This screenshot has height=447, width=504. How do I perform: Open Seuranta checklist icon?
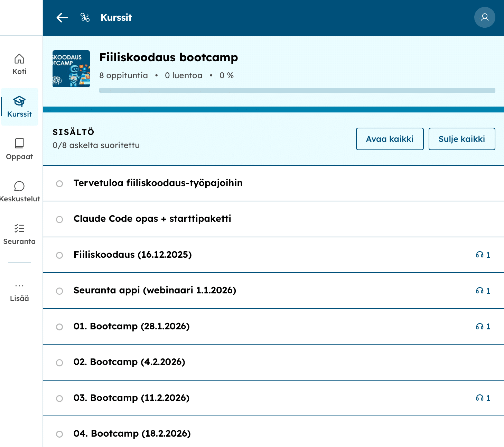pyautogui.click(x=19, y=228)
